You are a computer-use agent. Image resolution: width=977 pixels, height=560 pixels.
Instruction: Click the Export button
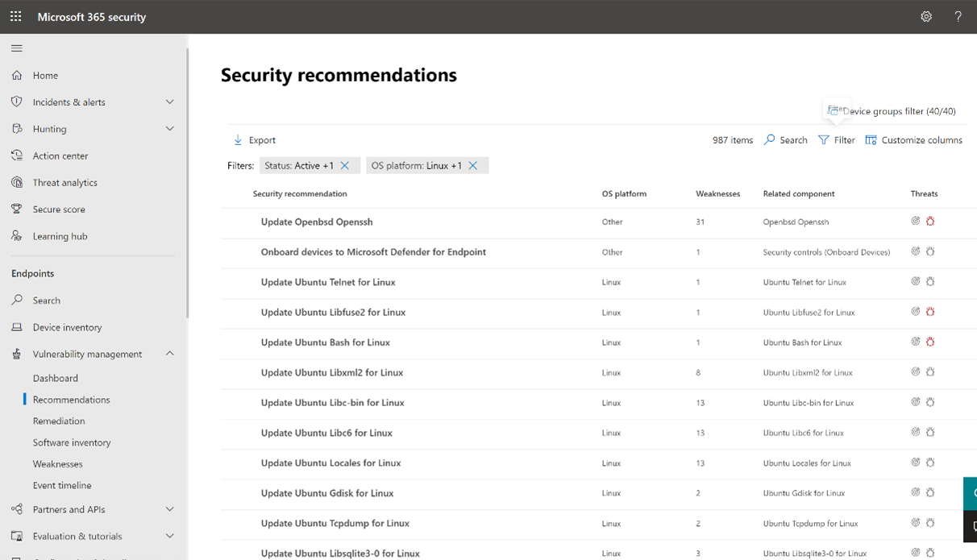coord(253,139)
